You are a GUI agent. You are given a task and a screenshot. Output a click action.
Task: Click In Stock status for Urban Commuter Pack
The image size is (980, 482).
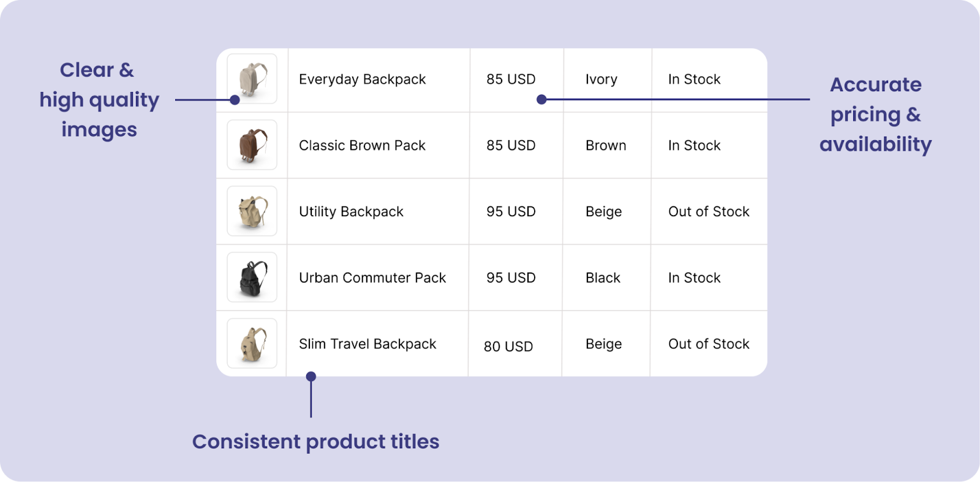(x=694, y=278)
